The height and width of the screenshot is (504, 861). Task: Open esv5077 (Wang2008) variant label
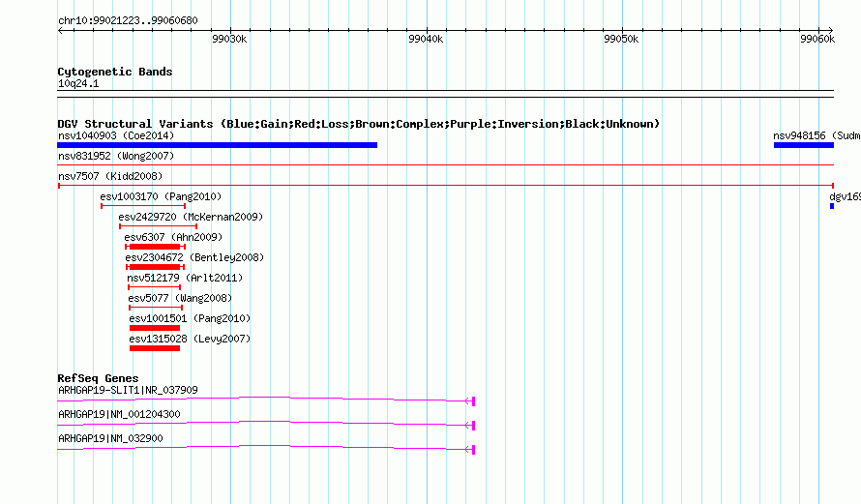(180, 298)
